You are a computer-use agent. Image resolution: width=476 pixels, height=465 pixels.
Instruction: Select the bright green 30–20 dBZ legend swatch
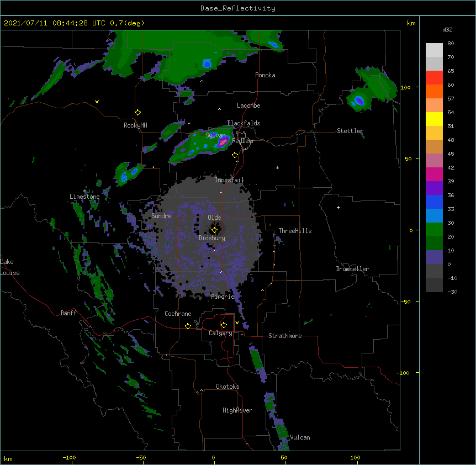[434, 230]
